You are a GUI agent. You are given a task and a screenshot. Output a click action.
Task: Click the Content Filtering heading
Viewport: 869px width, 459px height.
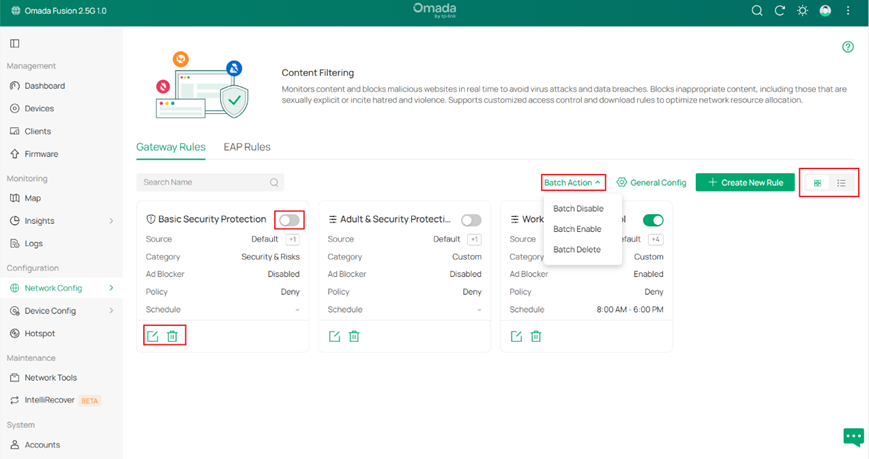click(x=318, y=73)
